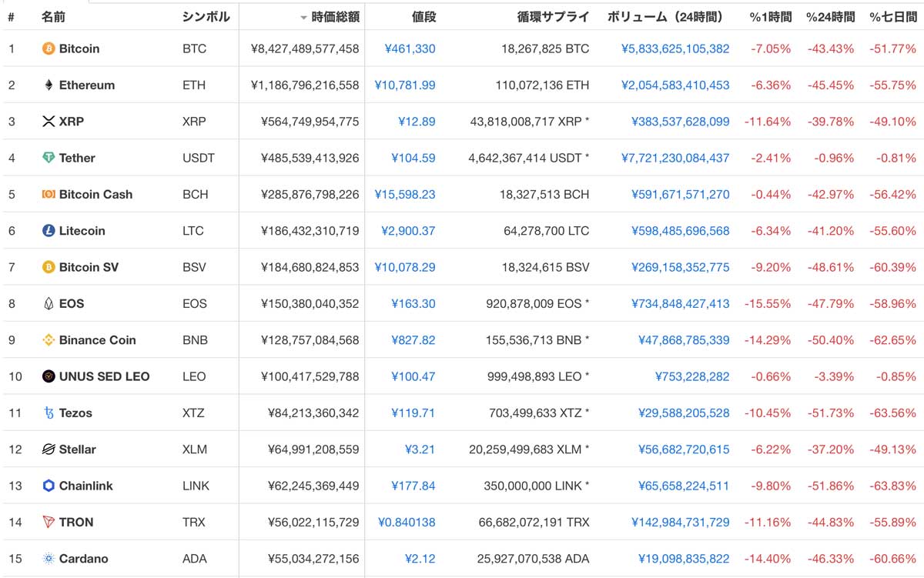Click the Chainlink logo icon
Viewport: 924px width, 578px height.
coord(49,486)
